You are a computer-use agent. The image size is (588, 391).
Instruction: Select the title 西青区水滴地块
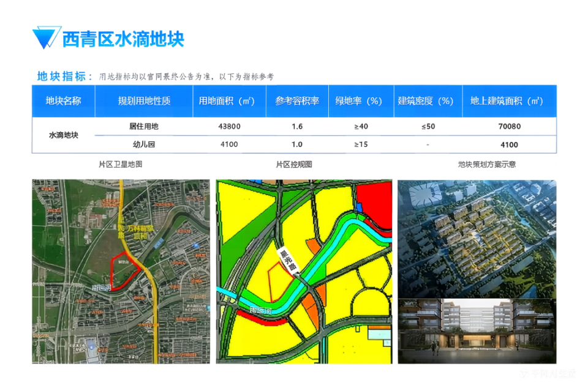[123, 39]
